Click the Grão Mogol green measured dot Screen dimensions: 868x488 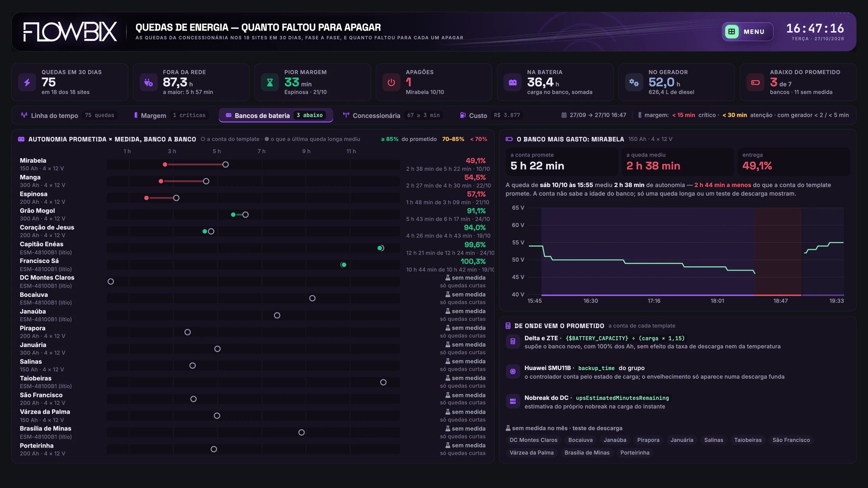point(233,215)
